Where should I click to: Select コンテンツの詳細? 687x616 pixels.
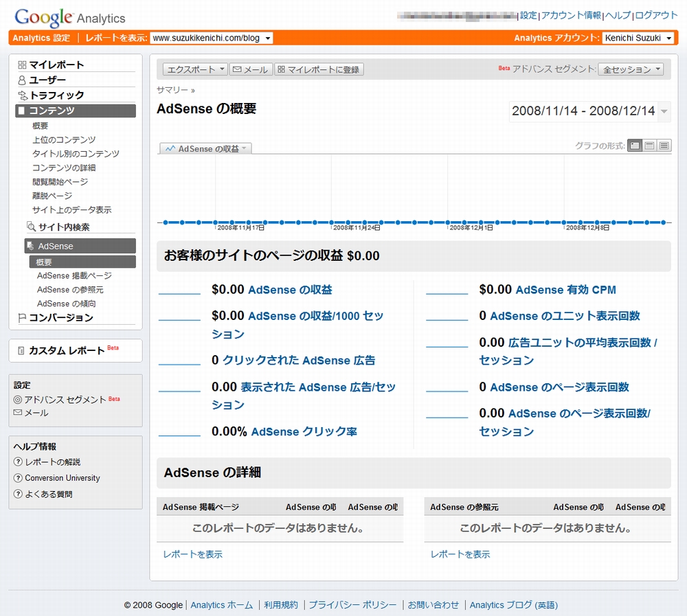tap(63, 168)
